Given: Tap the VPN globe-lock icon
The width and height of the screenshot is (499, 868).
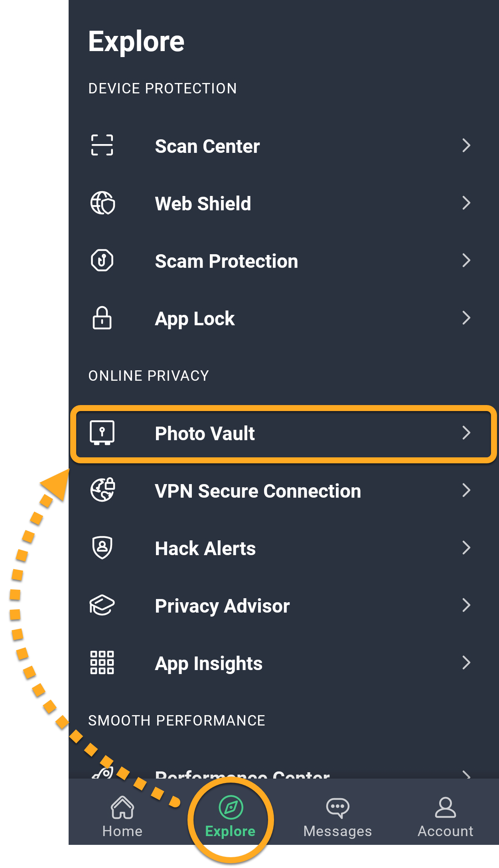Looking at the screenshot, I should 103,490.
